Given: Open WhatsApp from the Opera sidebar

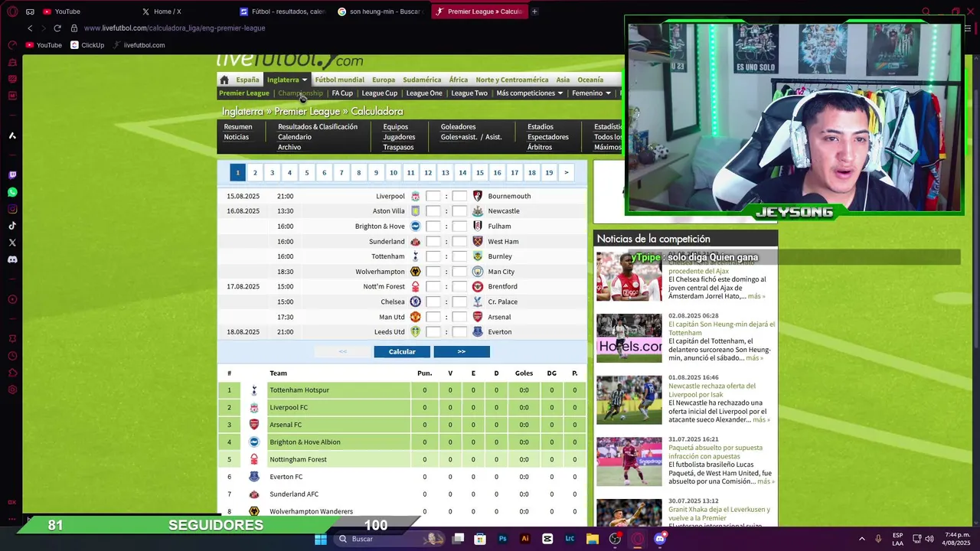Looking at the screenshot, I should pos(12,192).
